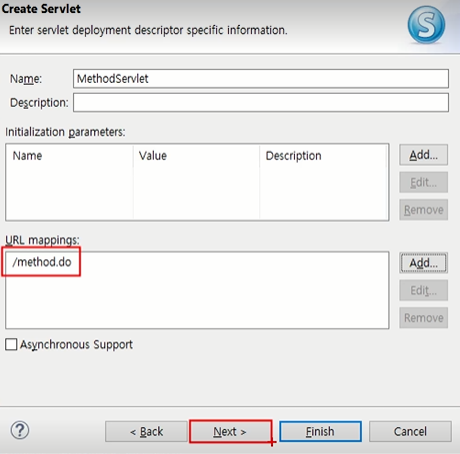Click the Description column header in table
This screenshot has height=454, width=460.
(324, 156)
